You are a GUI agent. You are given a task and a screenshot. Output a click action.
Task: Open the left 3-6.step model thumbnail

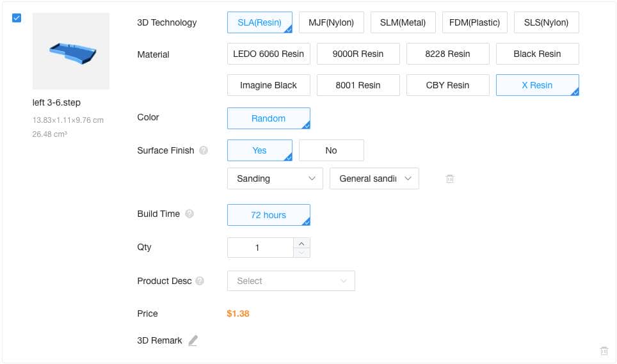pyautogui.click(x=70, y=51)
